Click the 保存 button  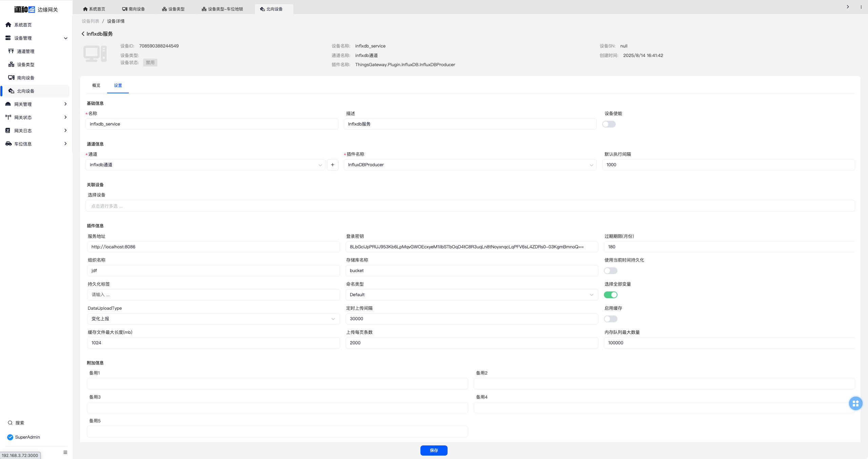click(434, 450)
